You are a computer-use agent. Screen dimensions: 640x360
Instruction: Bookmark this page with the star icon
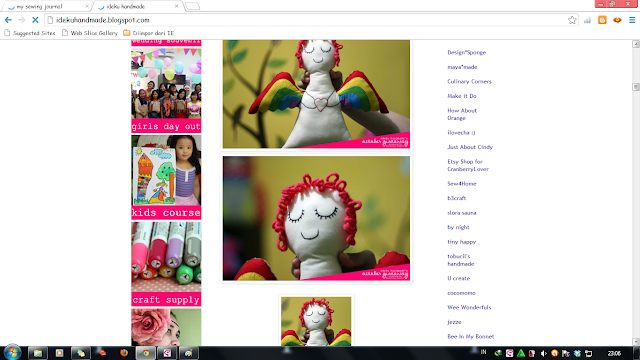(572, 20)
